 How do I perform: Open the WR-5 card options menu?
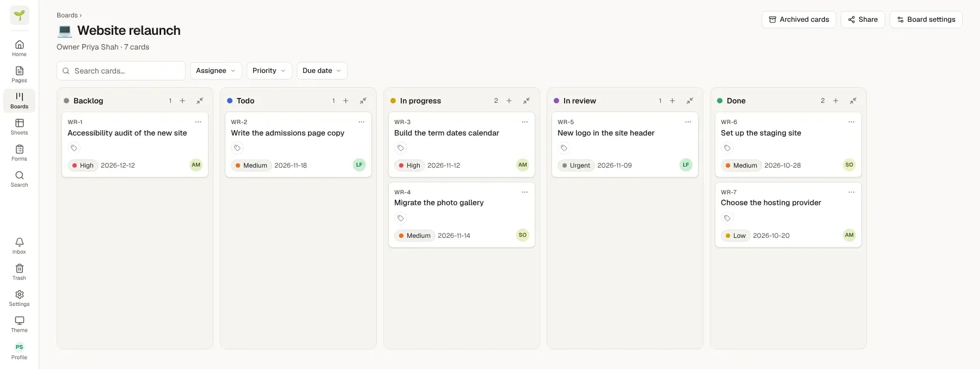[688, 122]
